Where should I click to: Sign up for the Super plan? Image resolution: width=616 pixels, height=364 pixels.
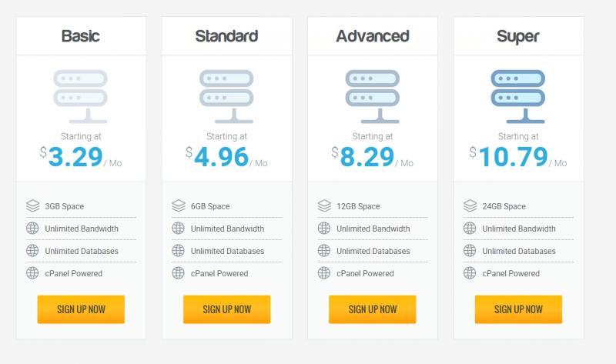pos(518,309)
